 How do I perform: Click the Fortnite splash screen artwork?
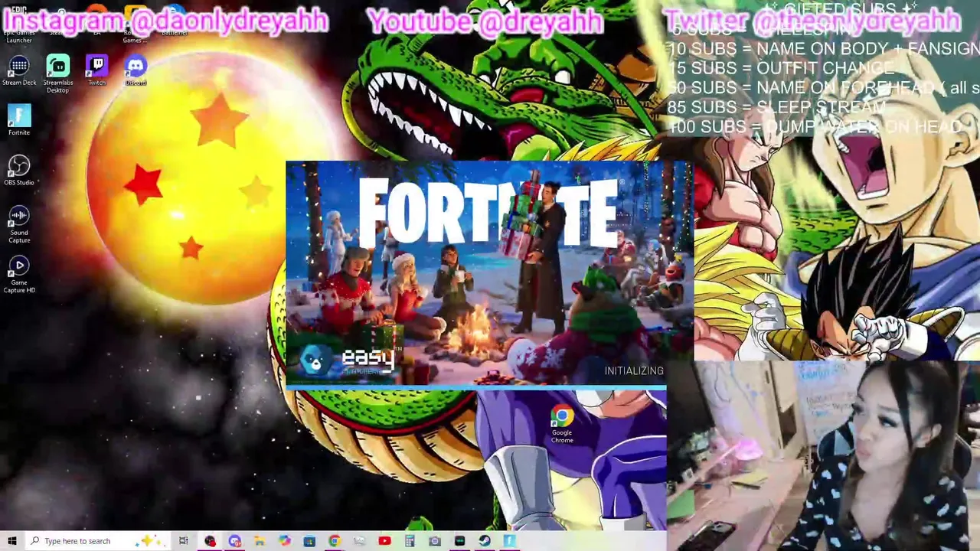click(489, 272)
